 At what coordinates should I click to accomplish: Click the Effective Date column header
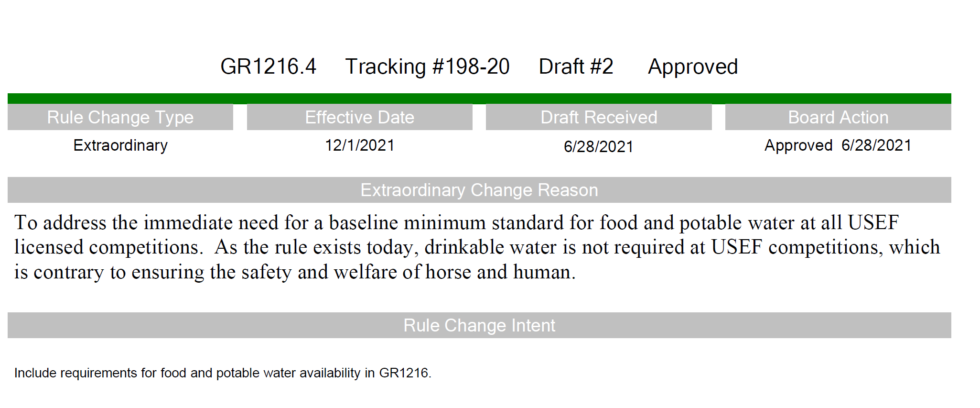[360, 117]
